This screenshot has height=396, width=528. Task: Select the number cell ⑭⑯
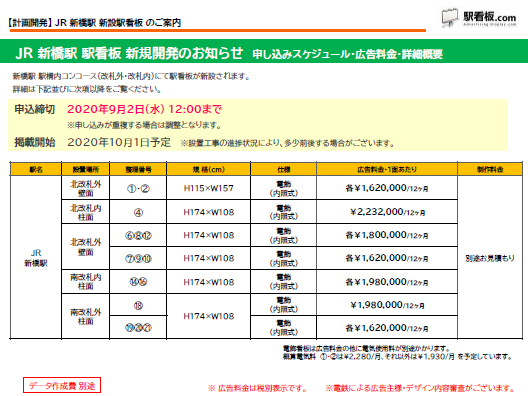coord(138,282)
